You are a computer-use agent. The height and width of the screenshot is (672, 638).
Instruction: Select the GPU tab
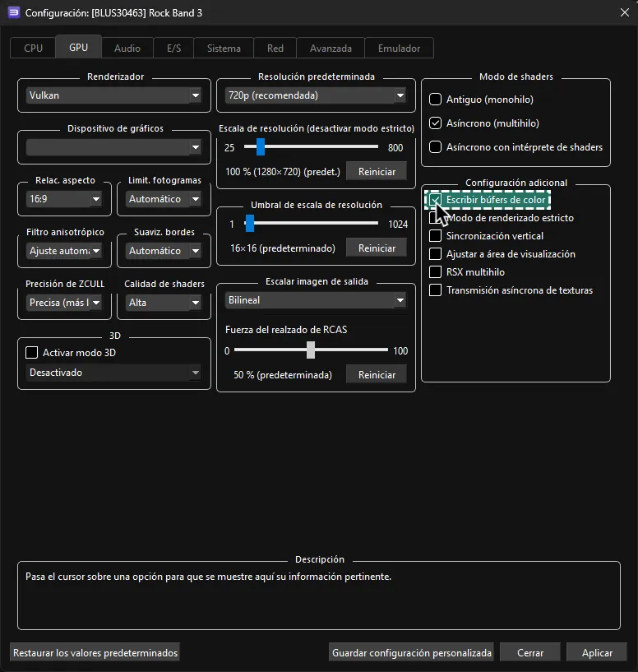[78, 47]
